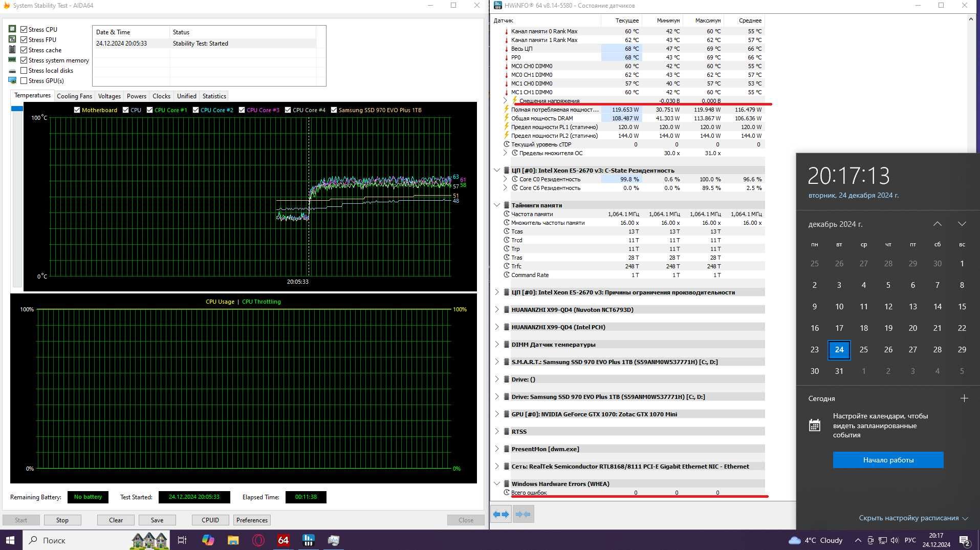Toggle the Stress system memory checkbox

coord(24,60)
